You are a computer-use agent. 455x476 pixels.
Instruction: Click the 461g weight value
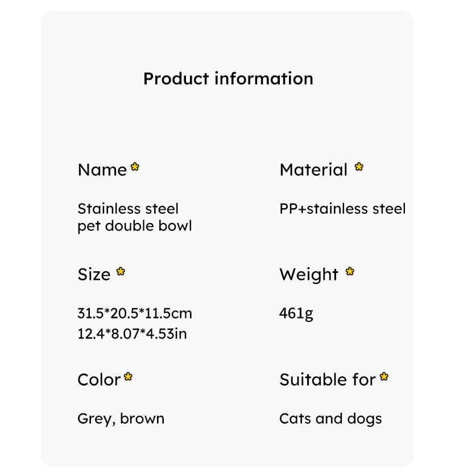pyautogui.click(x=296, y=313)
